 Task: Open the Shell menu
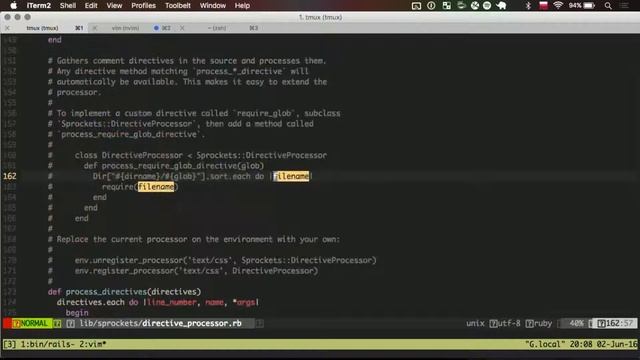click(68, 5)
